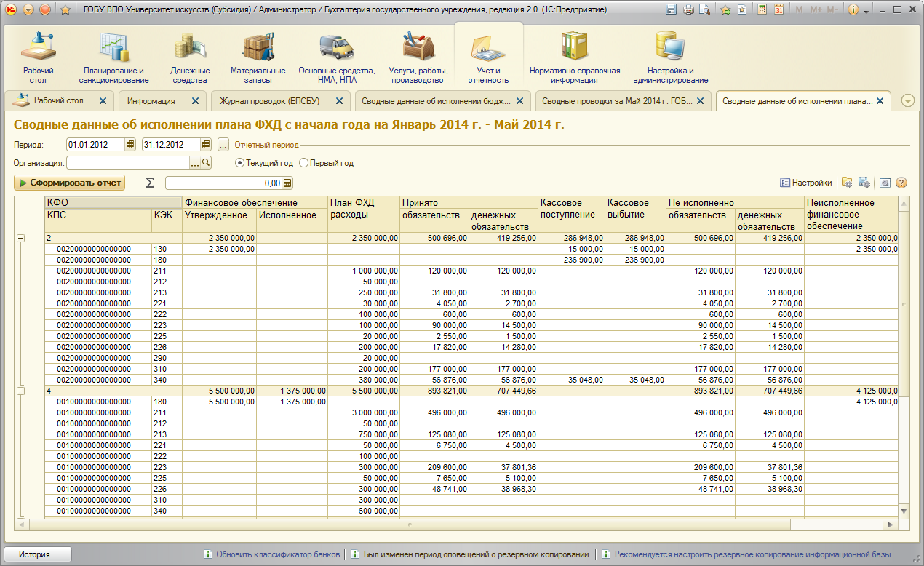Click the sum value field showing 0,00
This screenshot has width=924, height=566.
point(224,183)
